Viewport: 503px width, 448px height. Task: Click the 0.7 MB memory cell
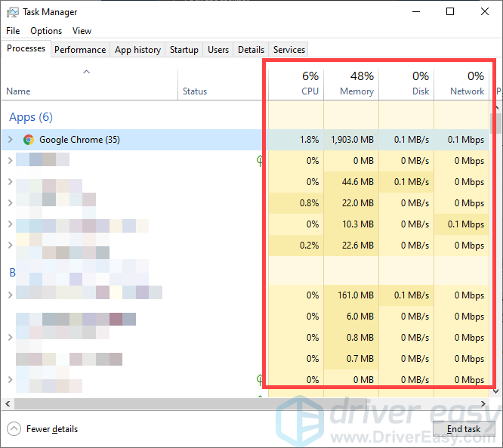351,358
